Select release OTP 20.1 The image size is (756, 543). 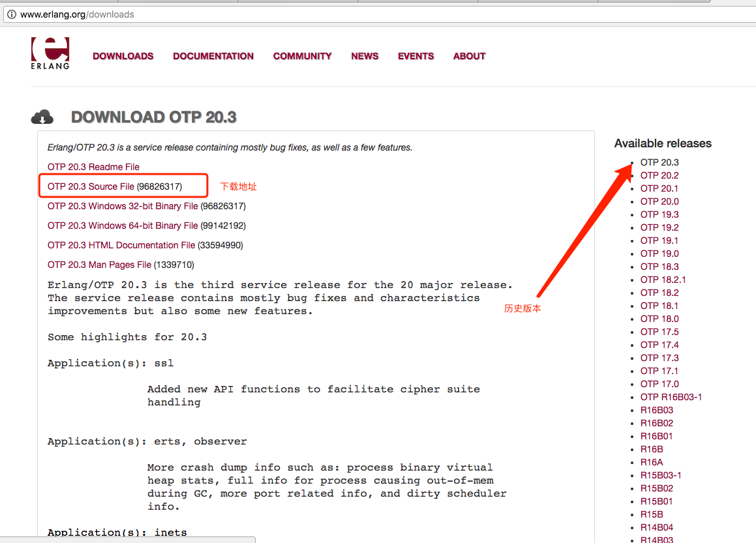click(x=659, y=188)
